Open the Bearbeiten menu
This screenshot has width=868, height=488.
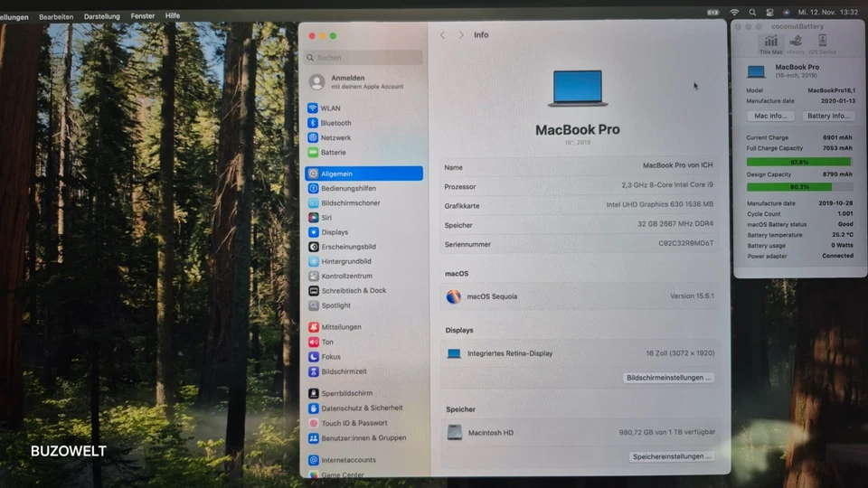pos(56,16)
